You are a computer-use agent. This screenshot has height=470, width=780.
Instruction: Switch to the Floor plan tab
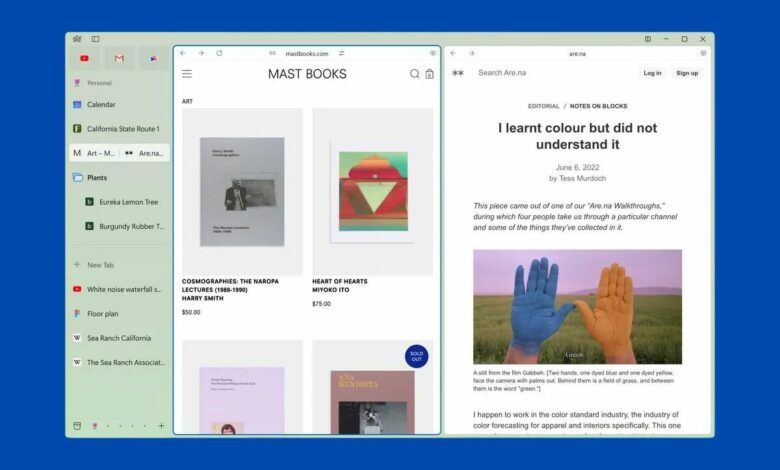[102, 313]
